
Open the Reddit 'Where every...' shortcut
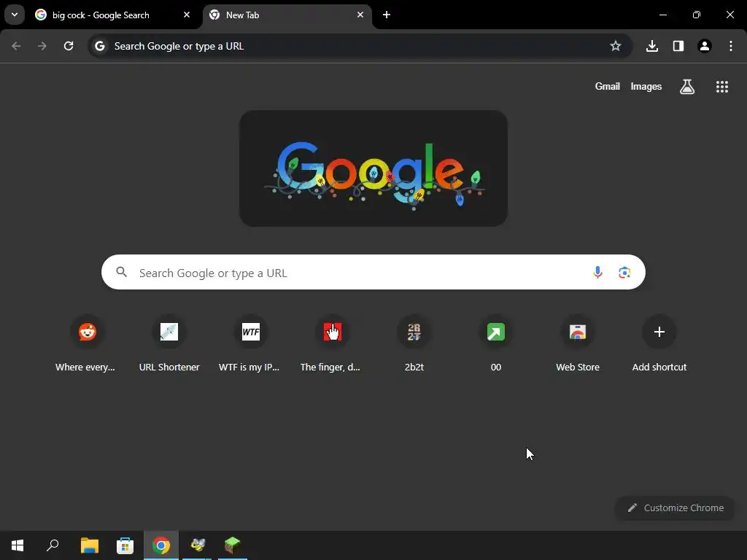tap(88, 344)
